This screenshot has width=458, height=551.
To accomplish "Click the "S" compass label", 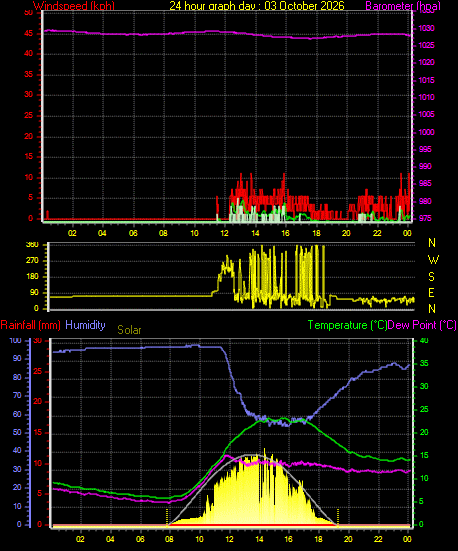I will click(x=431, y=277).
